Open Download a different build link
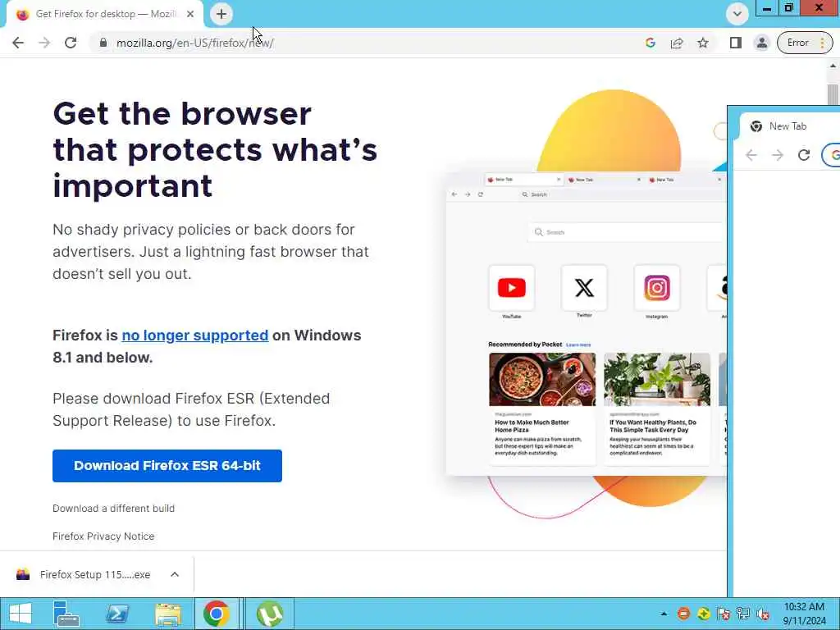This screenshot has height=630, width=840. click(x=113, y=509)
